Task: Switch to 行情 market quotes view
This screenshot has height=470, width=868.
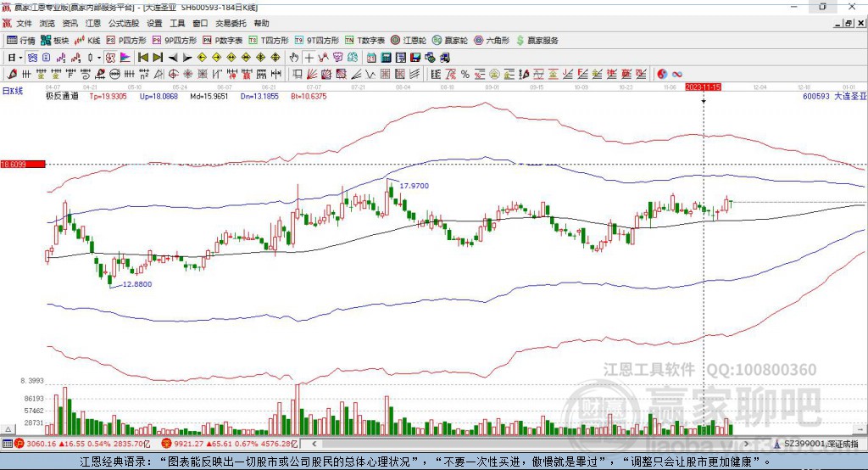Action: click(x=21, y=41)
